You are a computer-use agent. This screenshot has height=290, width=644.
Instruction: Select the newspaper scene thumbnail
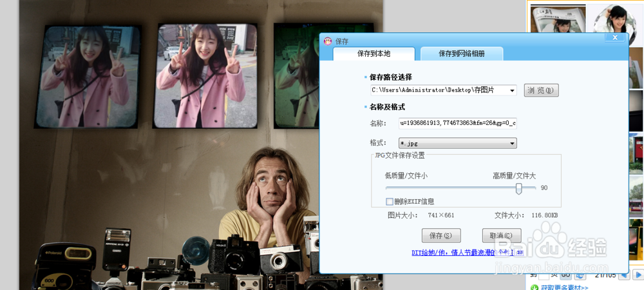pos(558,19)
